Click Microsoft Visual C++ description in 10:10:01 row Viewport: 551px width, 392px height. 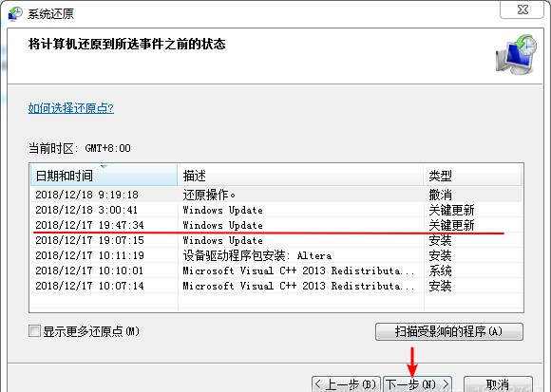pyautogui.click(x=298, y=271)
